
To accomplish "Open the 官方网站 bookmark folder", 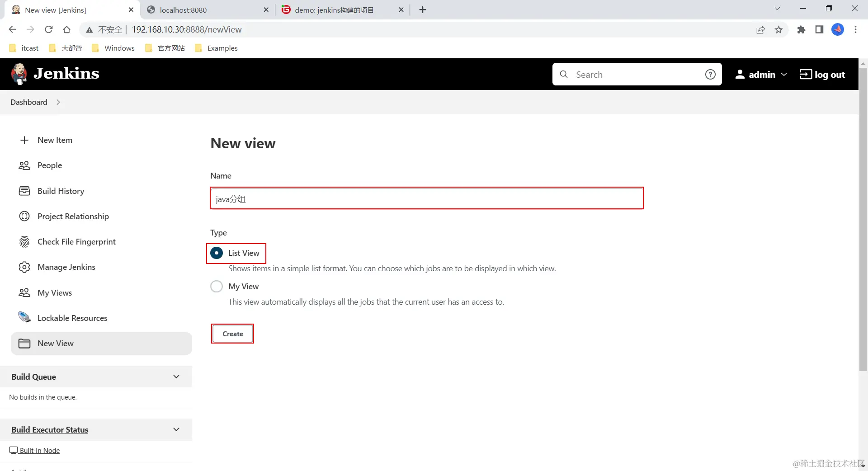I will tap(165, 48).
